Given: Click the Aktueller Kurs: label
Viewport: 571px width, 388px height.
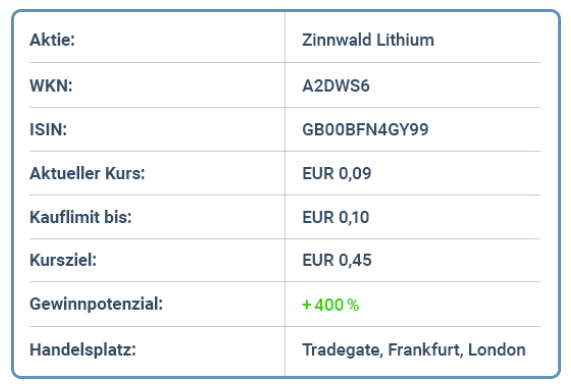Looking at the screenshot, I should pyautogui.click(x=87, y=173).
